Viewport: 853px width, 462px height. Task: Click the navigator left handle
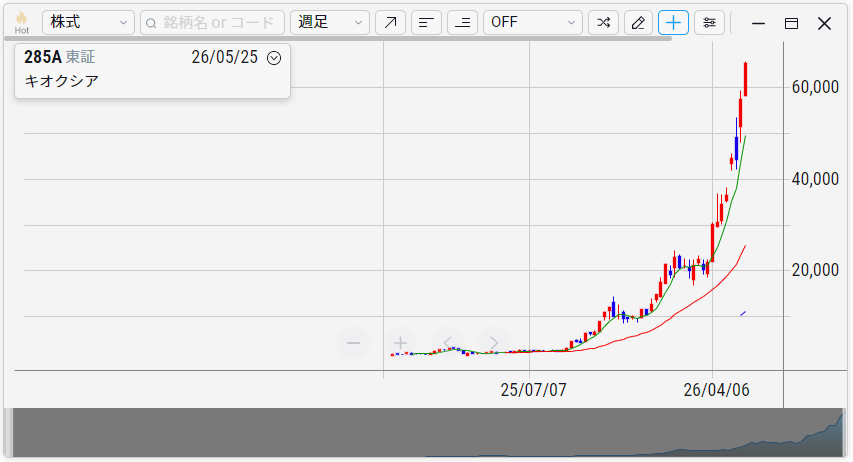(x=8, y=433)
